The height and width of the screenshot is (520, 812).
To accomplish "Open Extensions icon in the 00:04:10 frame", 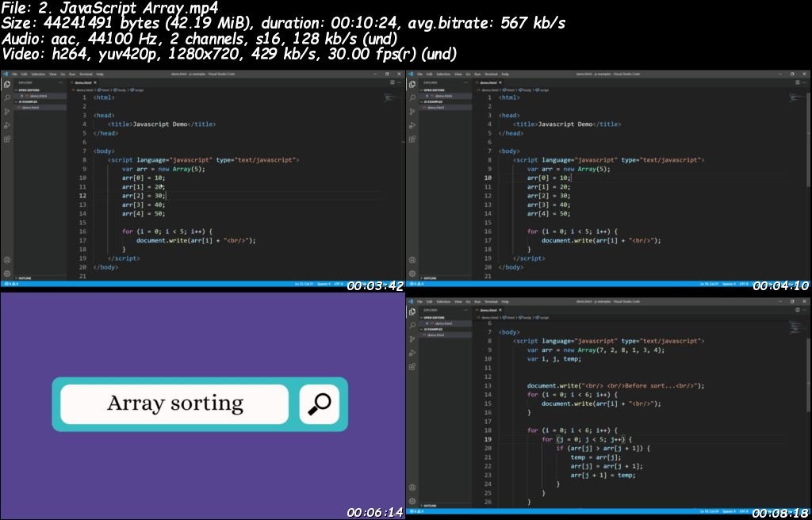I will point(412,139).
